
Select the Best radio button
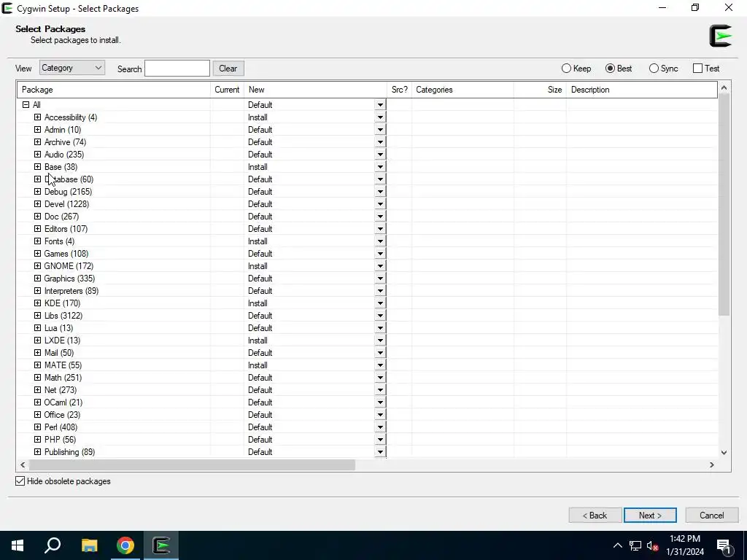610,69
